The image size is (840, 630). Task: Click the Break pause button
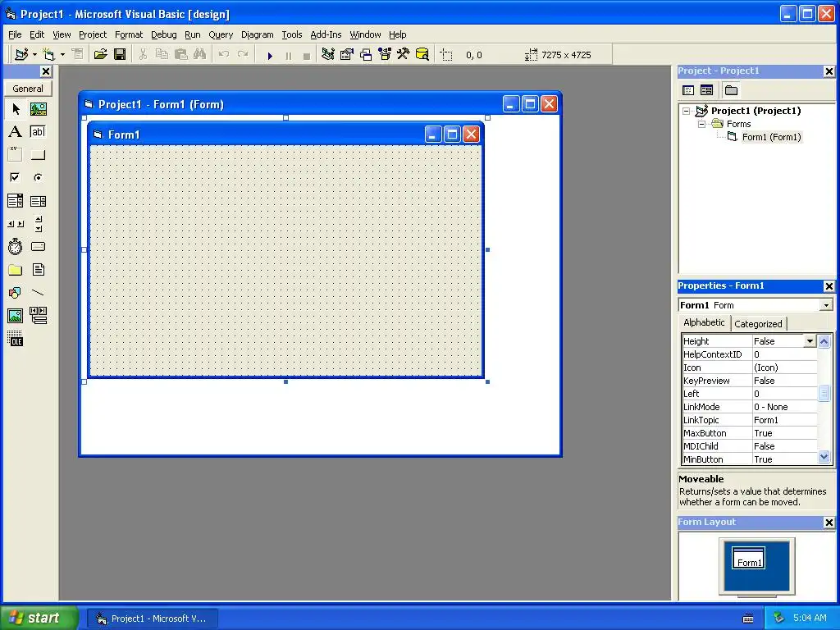pyautogui.click(x=289, y=55)
